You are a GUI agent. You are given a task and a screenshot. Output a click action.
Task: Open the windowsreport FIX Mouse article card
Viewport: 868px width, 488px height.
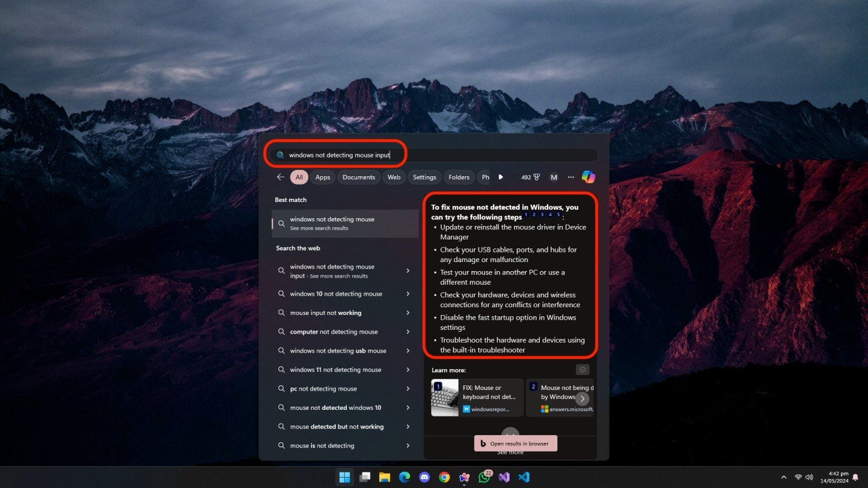[x=477, y=398]
